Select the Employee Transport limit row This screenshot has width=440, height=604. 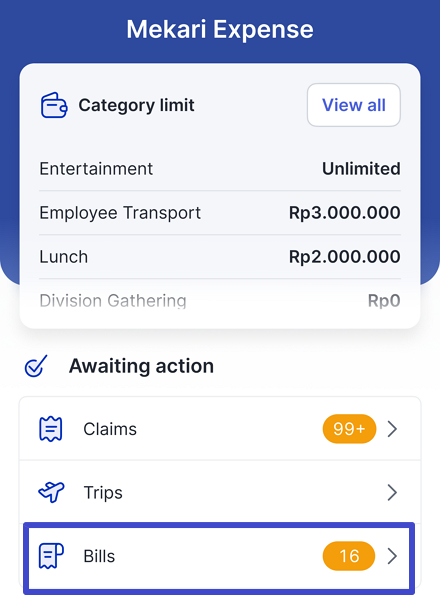click(220, 213)
